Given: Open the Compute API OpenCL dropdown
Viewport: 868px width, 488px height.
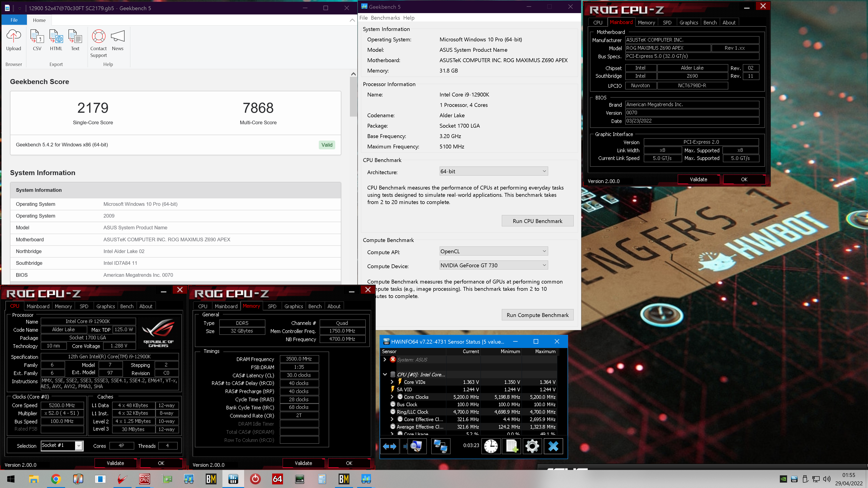Looking at the screenshot, I should point(493,251).
